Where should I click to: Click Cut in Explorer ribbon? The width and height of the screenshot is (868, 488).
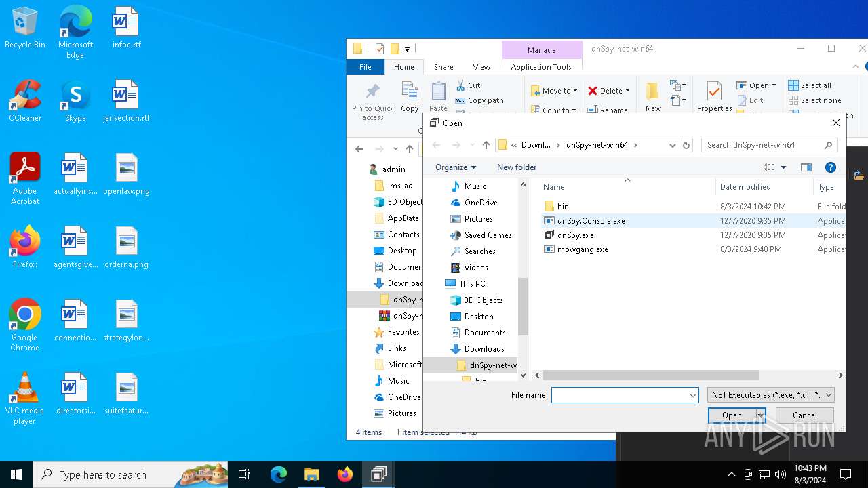469,85
